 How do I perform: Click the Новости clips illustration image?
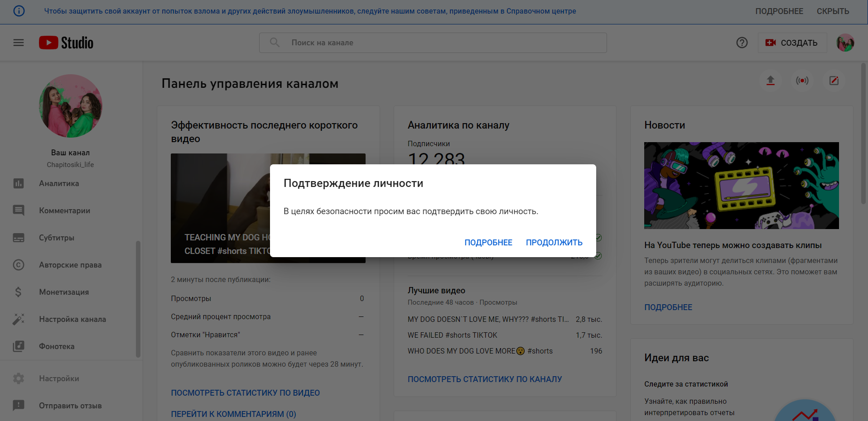[x=742, y=186]
